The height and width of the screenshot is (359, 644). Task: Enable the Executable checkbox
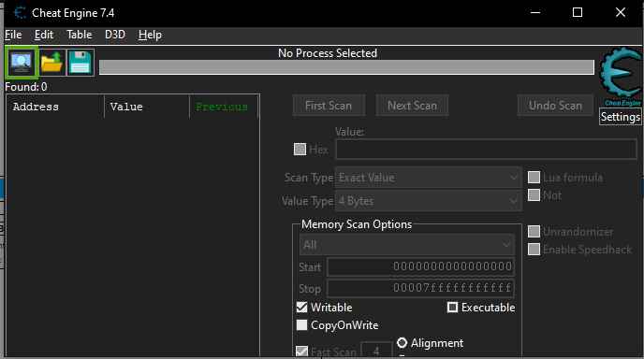click(452, 308)
